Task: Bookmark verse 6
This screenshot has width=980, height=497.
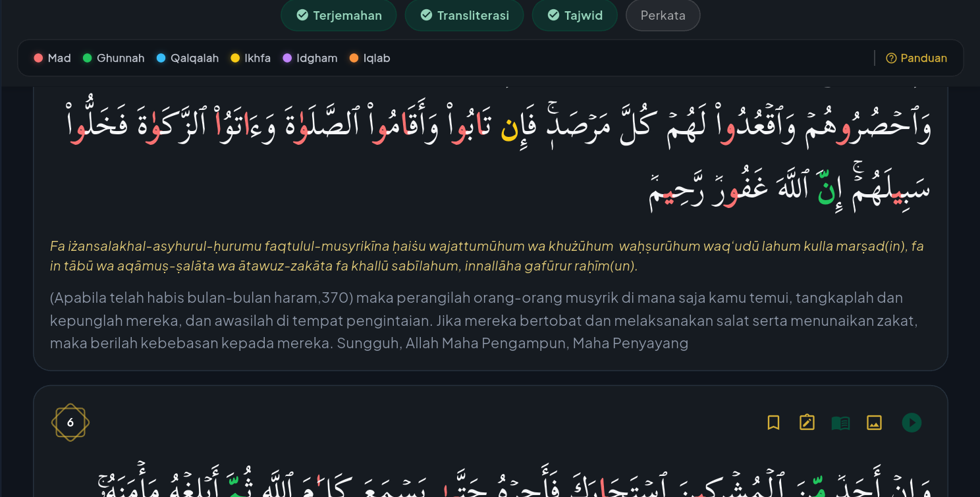Action: tap(774, 423)
